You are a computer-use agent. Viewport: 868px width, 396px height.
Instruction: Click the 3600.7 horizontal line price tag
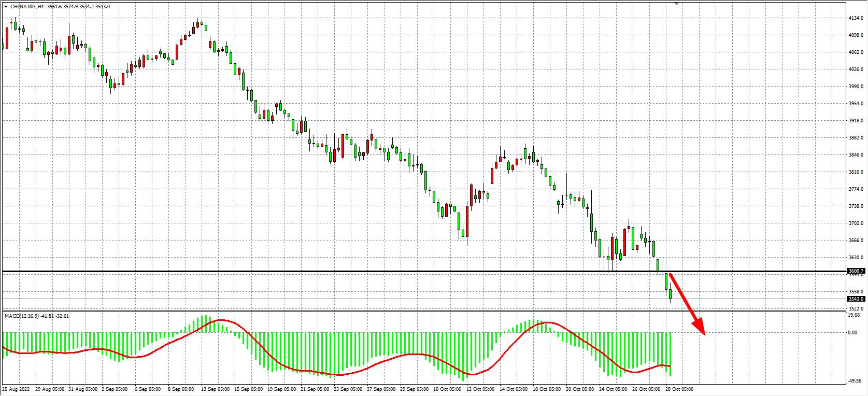coord(856,271)
